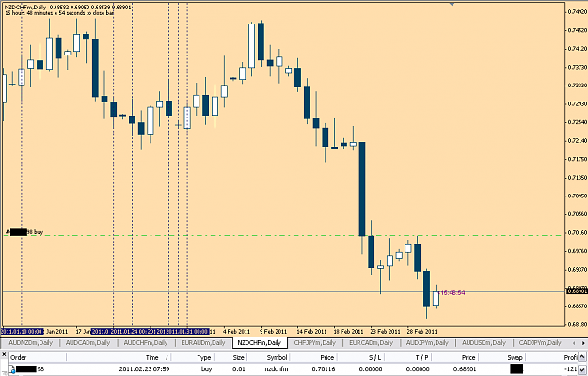Click the green buy order level line label
Image resolution: width=588 pixels, height=376 pixels.
(x=24, y=232)
